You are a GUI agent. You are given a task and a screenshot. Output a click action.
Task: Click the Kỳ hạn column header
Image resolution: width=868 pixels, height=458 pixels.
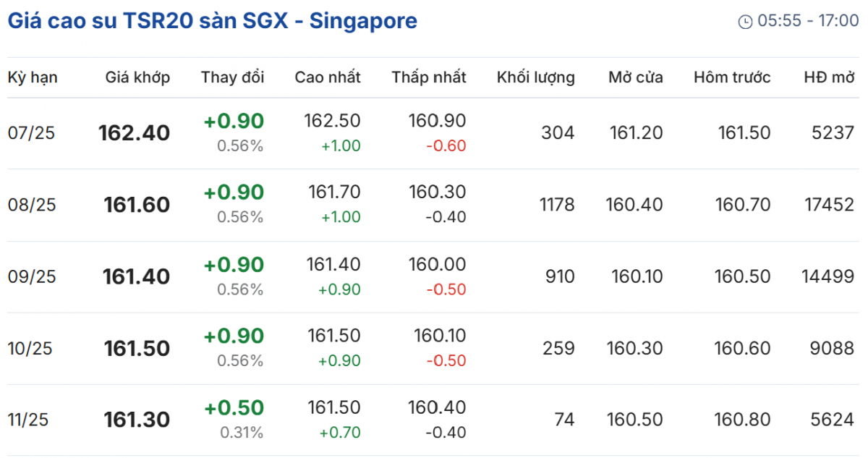pyautogui.click(x=33, y=77)
